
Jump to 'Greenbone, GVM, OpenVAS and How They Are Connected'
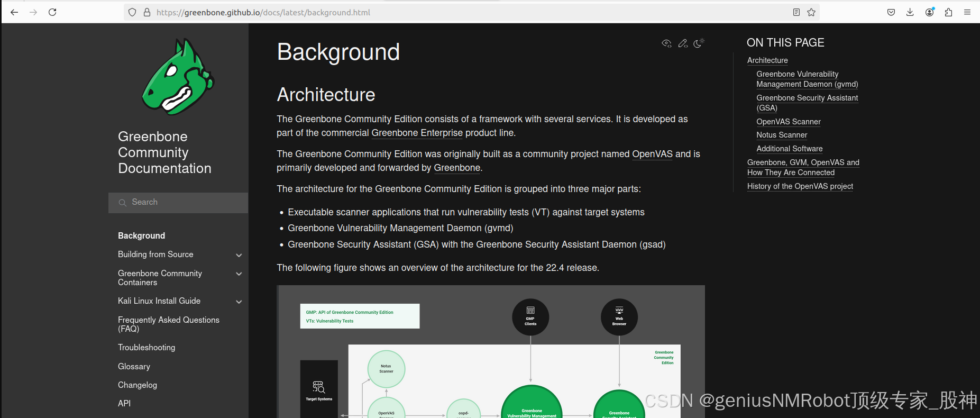click(x=803, y=168)
